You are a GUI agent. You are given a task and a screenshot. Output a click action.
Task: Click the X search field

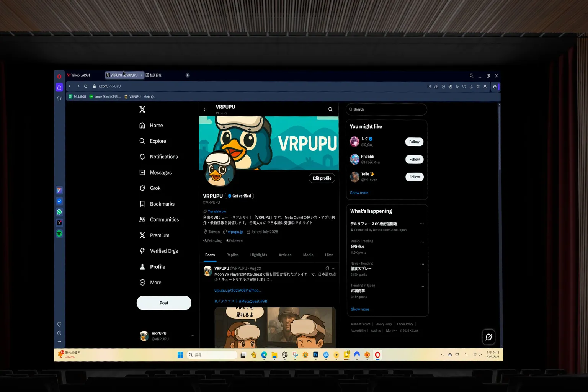tap(386, 109)
